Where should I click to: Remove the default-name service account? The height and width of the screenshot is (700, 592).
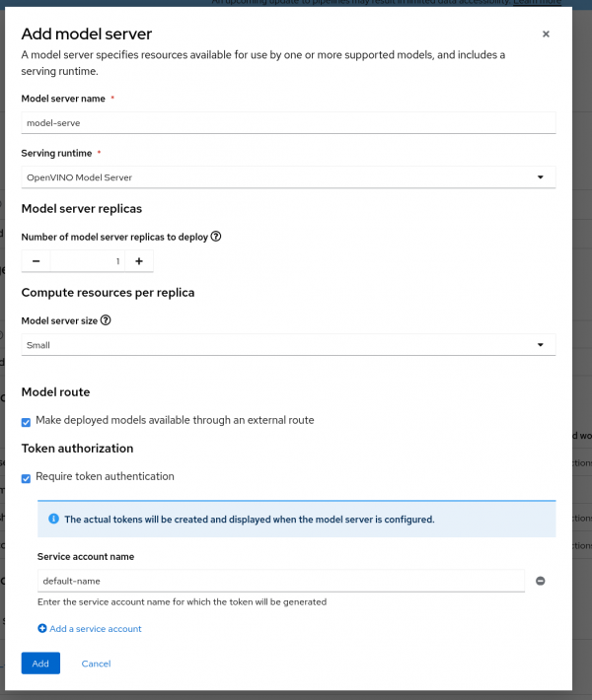[x=541, y=581]
